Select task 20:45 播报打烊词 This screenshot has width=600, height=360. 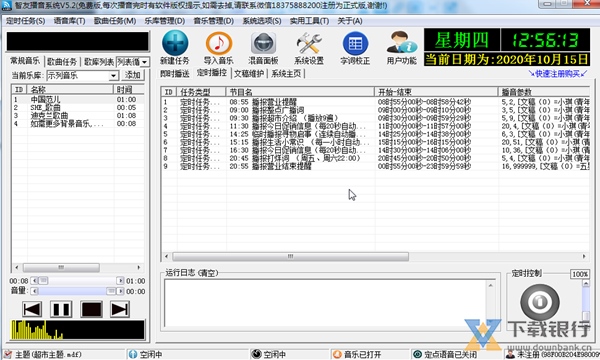[375, 158]
